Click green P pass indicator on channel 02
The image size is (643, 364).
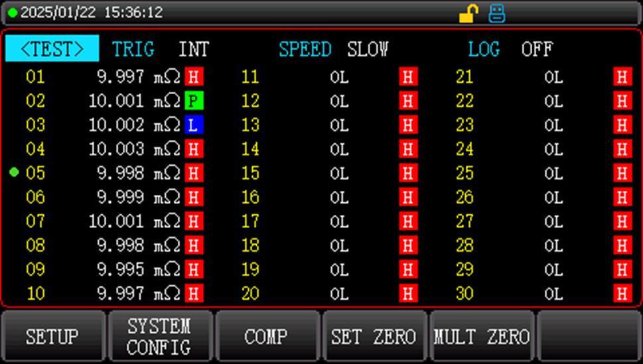point(194,101)
